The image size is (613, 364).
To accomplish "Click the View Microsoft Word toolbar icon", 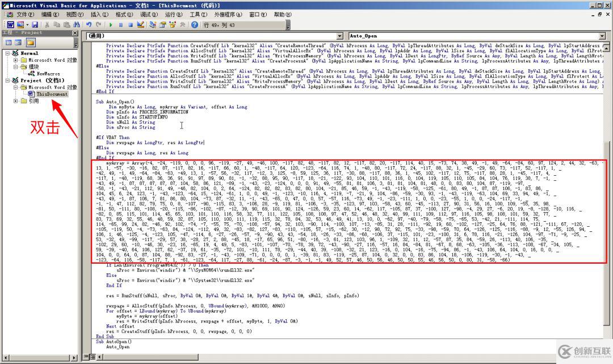I will (x=11, y=24).
